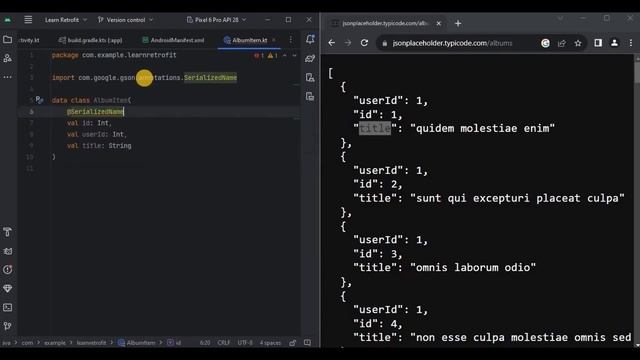Show more tool windows ellipsis
This screenshot has height=360, width=640.
[7, 77]
